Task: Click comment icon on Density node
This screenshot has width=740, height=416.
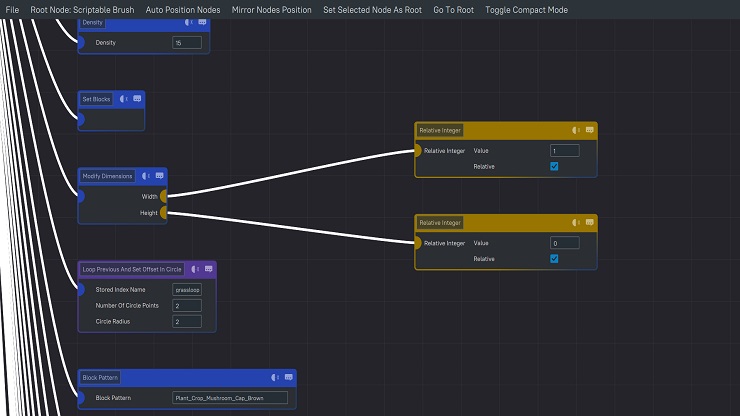Action: pyautogui.click(x=201, y=21)
